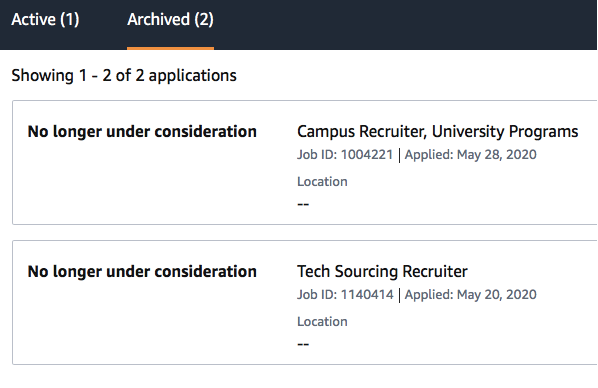
Task: Select the Archived (2) tab
Action: tap(170, 19)
